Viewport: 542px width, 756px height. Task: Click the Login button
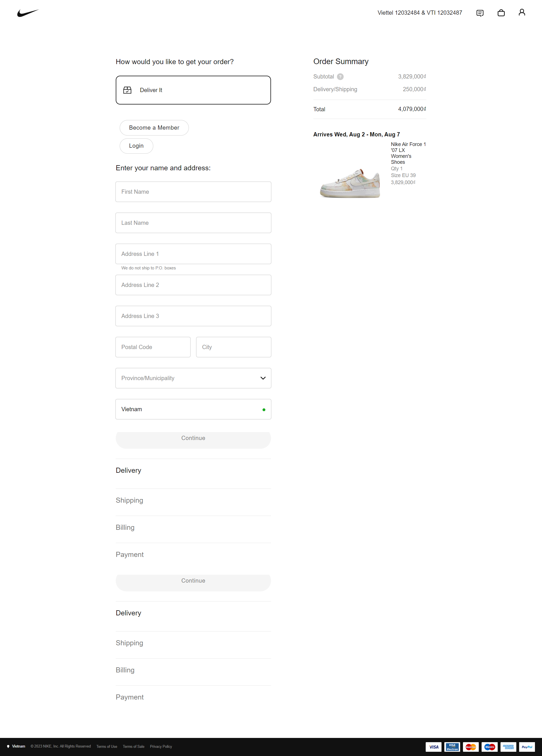pos(136,146)
